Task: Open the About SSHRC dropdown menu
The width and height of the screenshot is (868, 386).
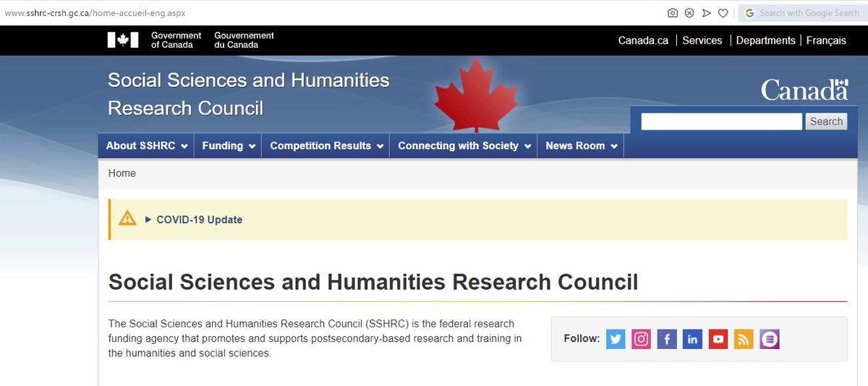Action: [x=147, y=146]
